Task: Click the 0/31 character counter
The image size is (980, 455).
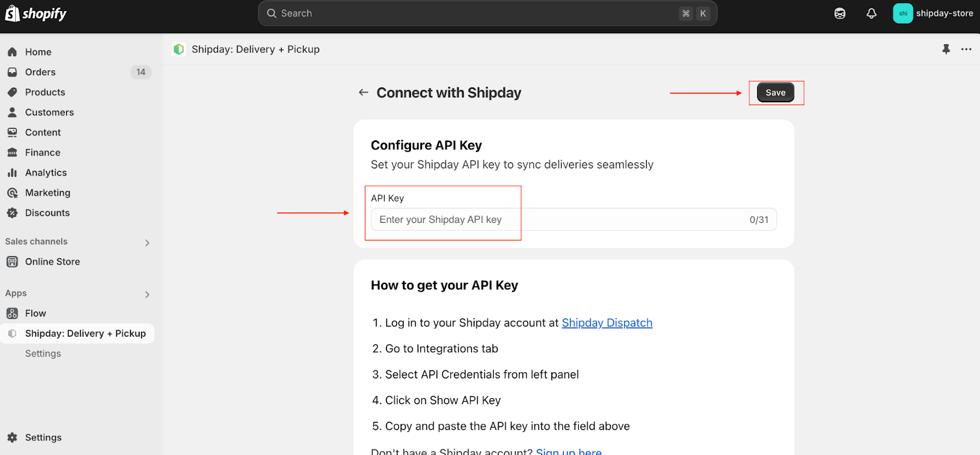Action: coord(759,220)
